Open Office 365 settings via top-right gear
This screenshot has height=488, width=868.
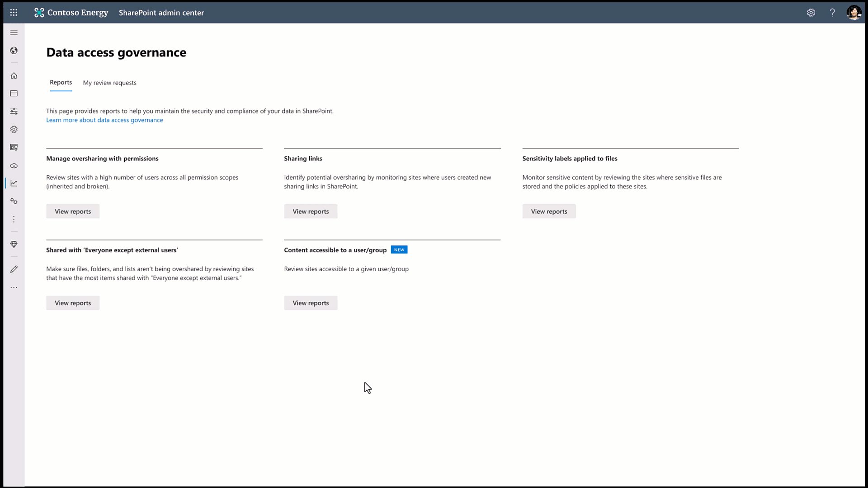pos(811,12)
